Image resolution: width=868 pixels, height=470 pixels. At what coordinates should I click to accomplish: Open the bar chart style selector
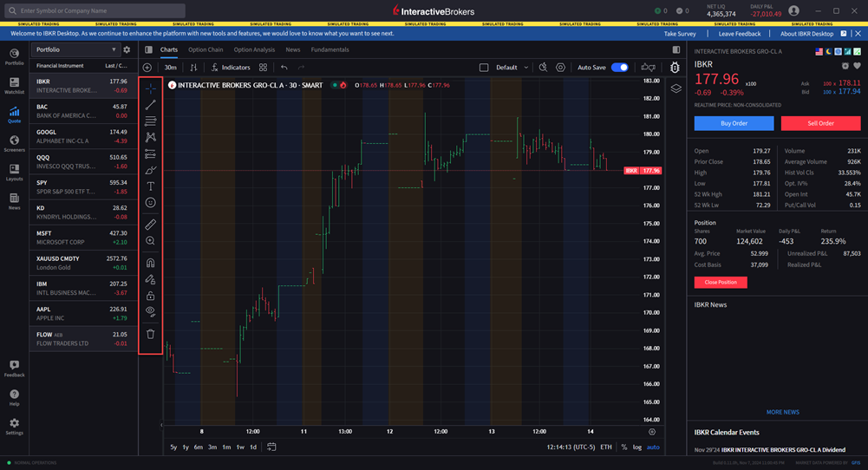pyautogui.click(x=193, y=68)
